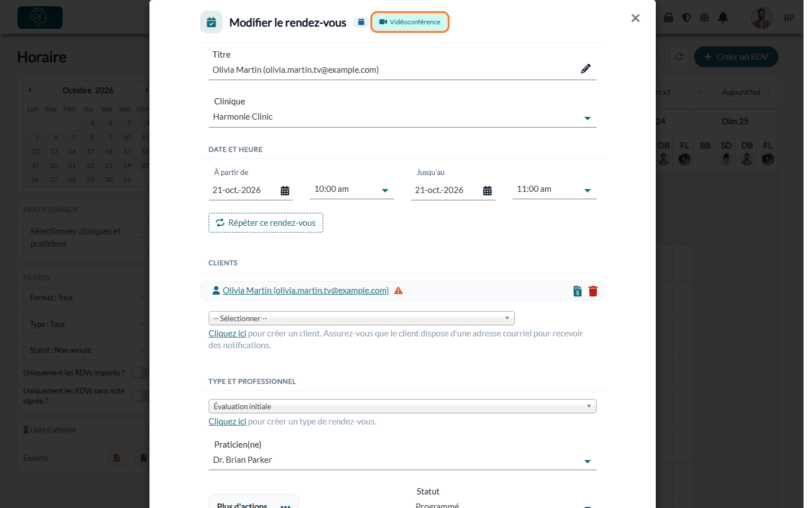Click the Créer un RDV button
Image resolution: width=812 pixels, height=508 pixels.
click(736, 57)
